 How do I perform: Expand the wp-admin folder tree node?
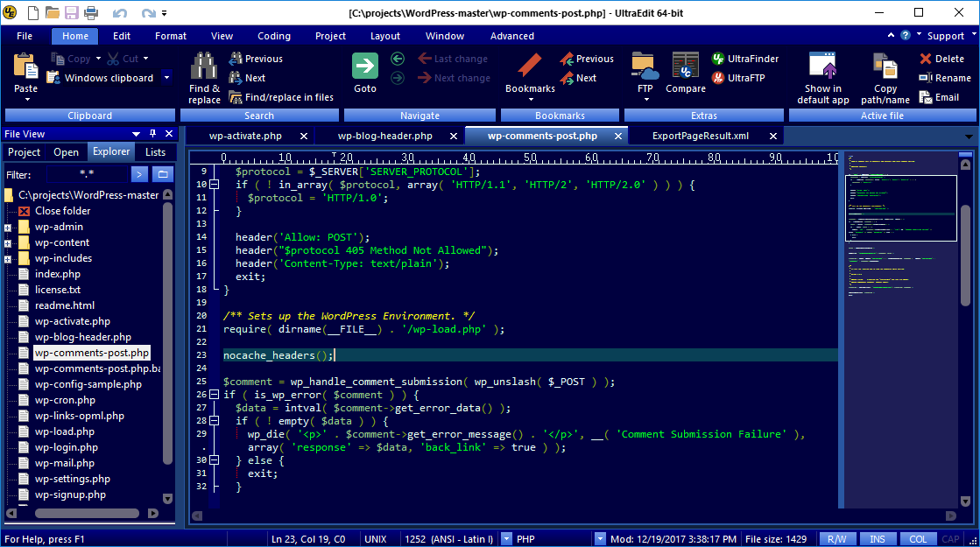(8, 228)
